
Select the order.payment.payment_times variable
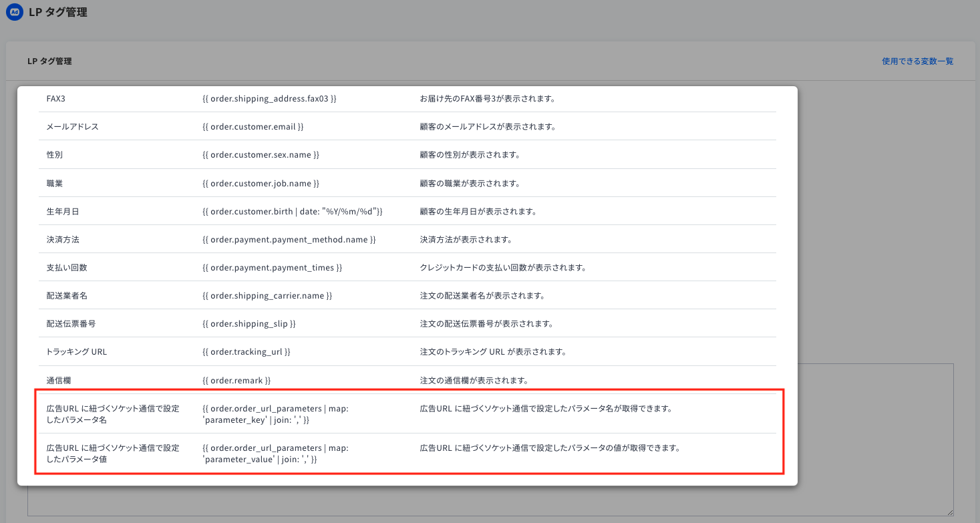(272, 268)
